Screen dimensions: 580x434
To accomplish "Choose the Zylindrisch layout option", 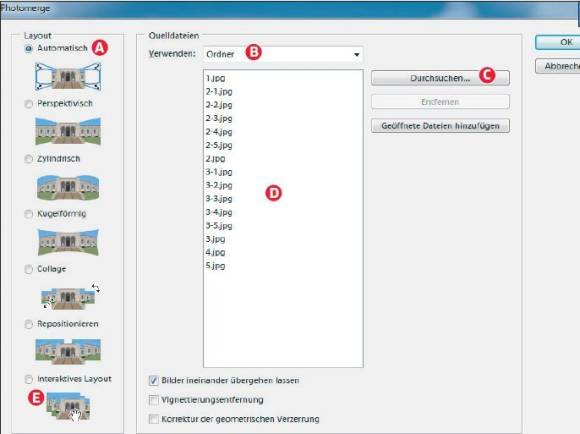I will coord(28,159).
